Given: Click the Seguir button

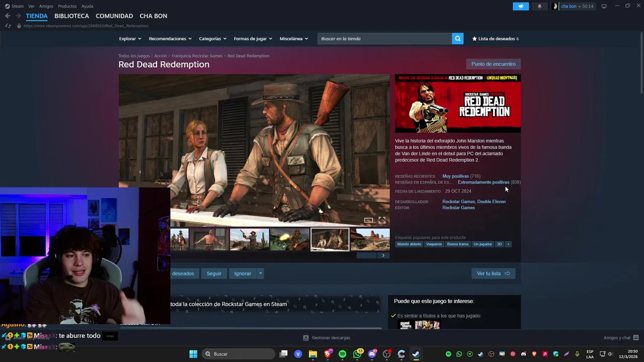Looking at the screenshot, I should coord(214,274).
